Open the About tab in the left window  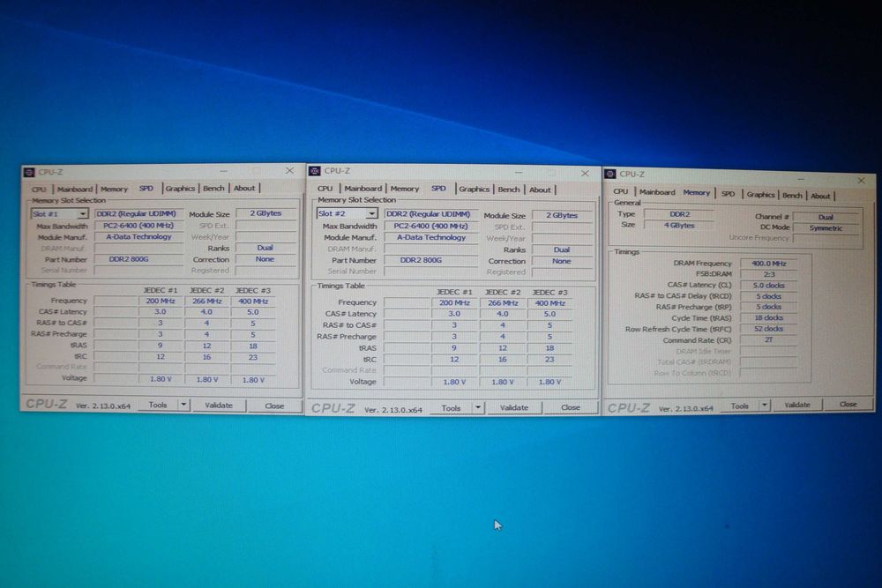point(244,189)
